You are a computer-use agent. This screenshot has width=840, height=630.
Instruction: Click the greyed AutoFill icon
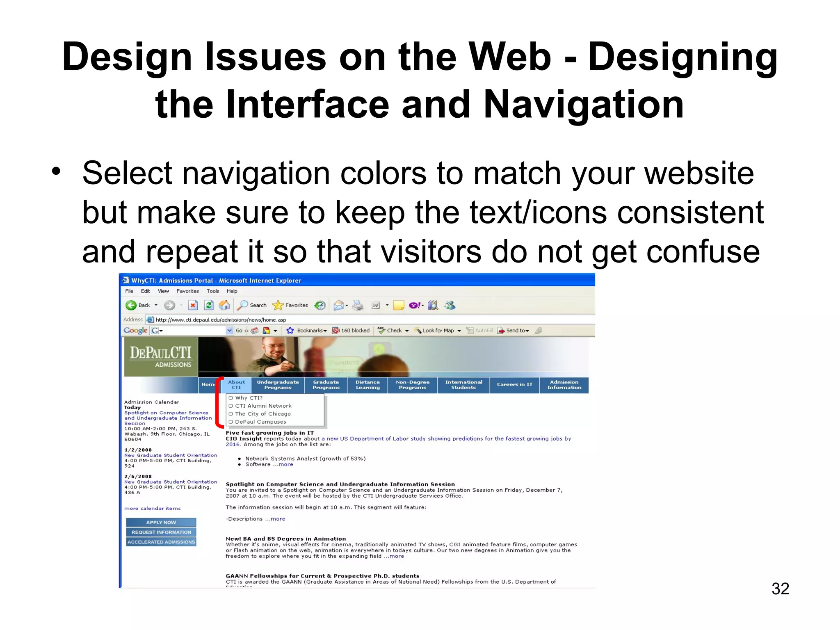[470, 331]
